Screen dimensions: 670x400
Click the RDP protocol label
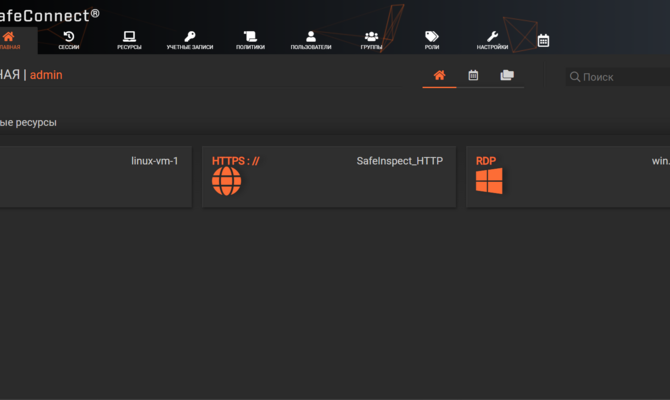[486, 161]
